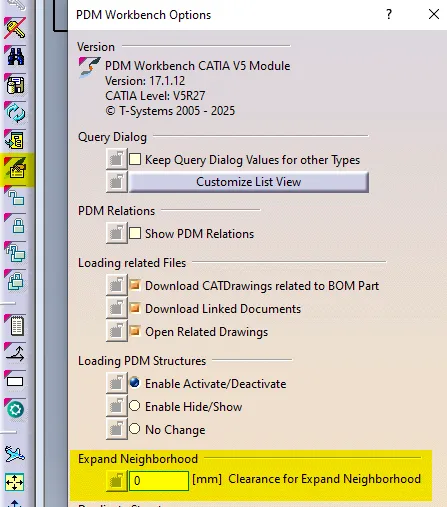The image size is (447, 507).
Task: Click the green gear icon
Action: [15, 409]
